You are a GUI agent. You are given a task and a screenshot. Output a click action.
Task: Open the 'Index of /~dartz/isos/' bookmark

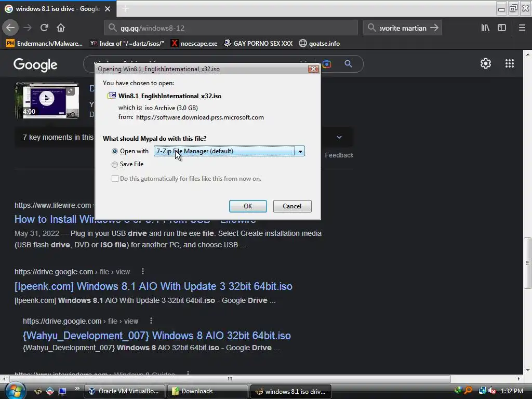[127, 44]
